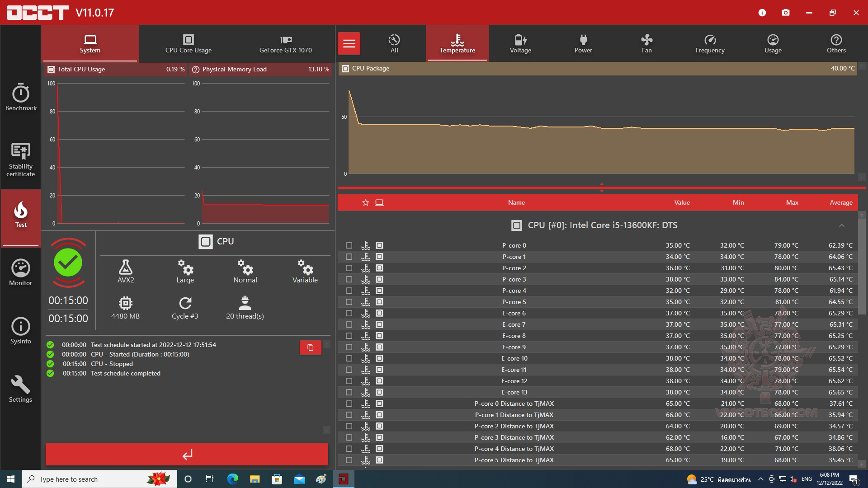The width and height of the screenshot is (868, 488).
Task: Copy the test log with red button
Action: [310, 347]
